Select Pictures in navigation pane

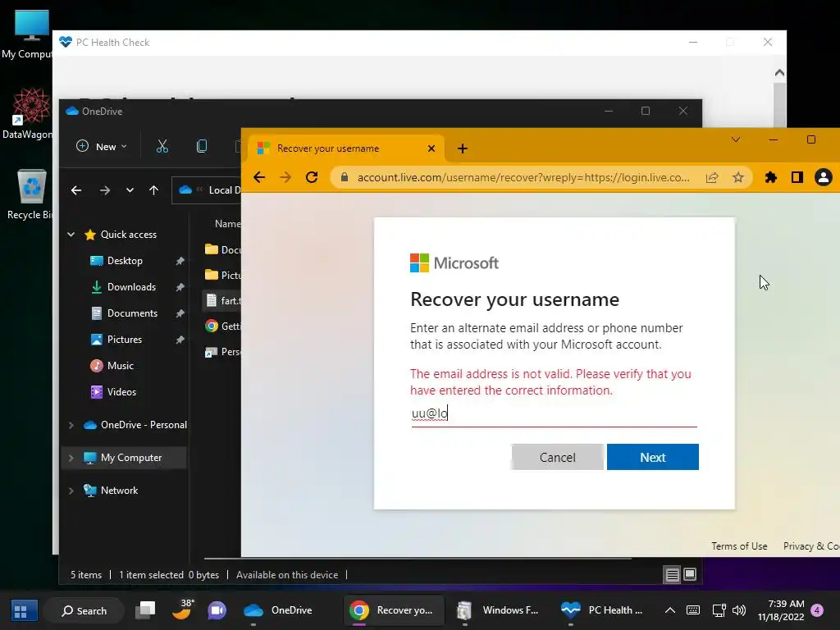pos(125,340)
